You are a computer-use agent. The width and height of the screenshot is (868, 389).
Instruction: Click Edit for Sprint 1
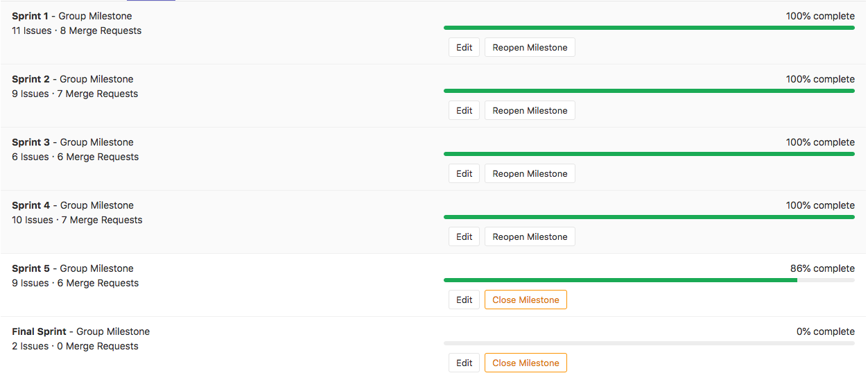(464, 48)
